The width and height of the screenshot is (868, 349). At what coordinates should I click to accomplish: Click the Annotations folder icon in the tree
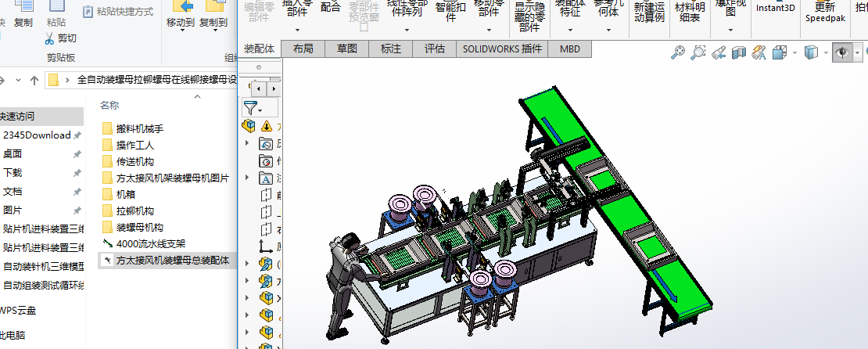pyautogui.click(x=267, y=178)
